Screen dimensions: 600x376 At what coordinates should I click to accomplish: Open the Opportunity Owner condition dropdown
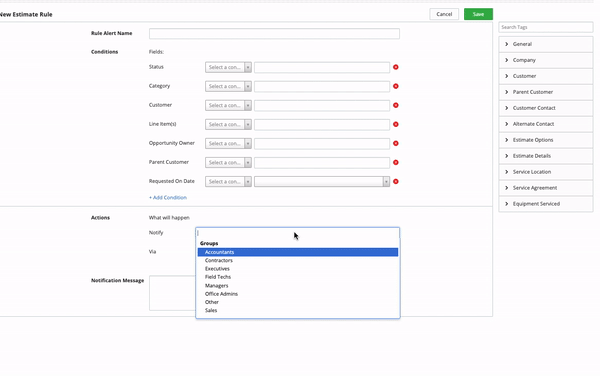pos(228,143)
